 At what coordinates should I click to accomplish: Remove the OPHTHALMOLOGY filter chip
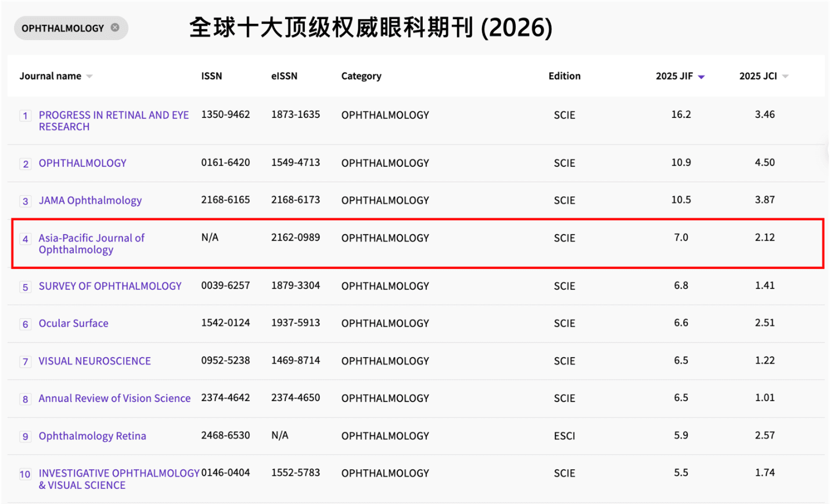115,27
